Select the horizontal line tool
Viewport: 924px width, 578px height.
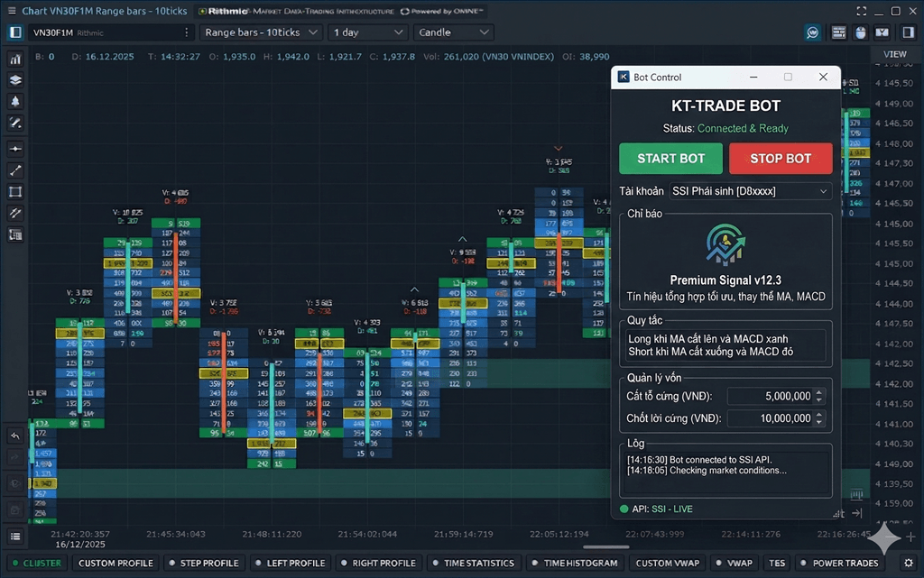15,149
